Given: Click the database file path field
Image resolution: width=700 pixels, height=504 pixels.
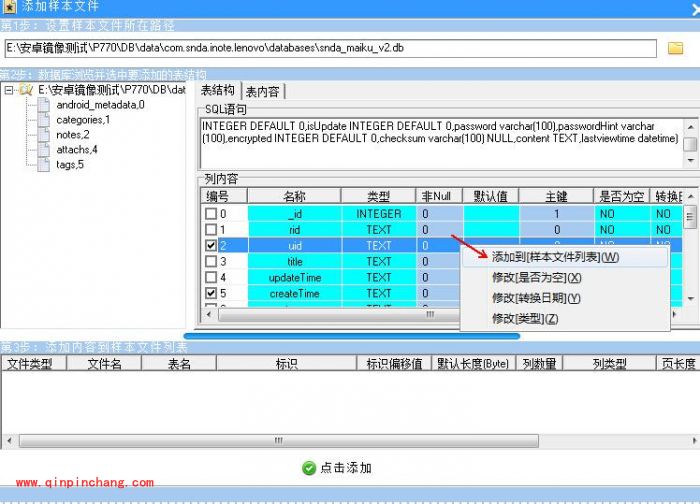Looking at the screenshot, I should click(330, 47).
